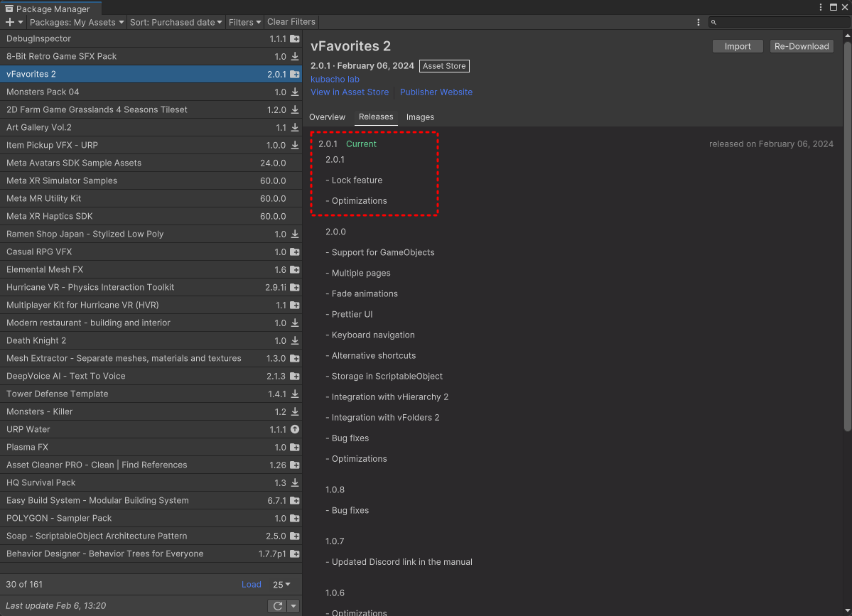This screenshot has height=616, width=852.
Task: Click import icon for DeepVoice AI
Action: (294, 376)
